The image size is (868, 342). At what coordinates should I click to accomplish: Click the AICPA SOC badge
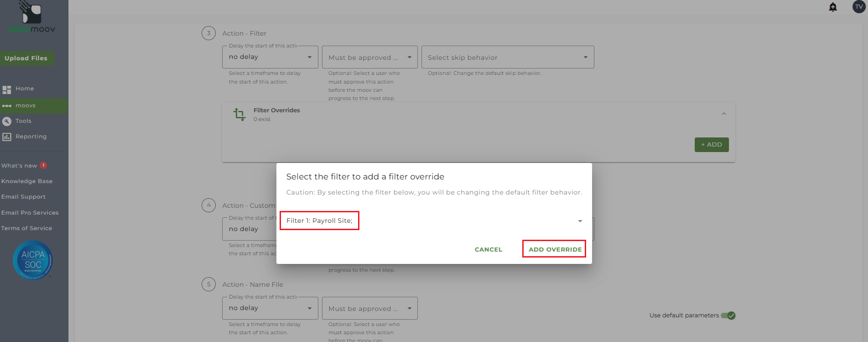click(33, 260)
